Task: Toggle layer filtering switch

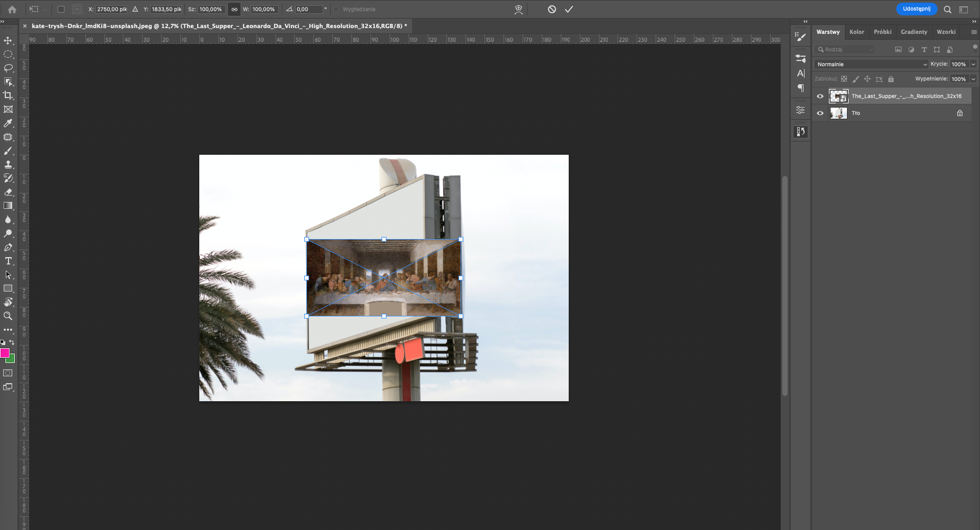Action: tap(975, 48)
